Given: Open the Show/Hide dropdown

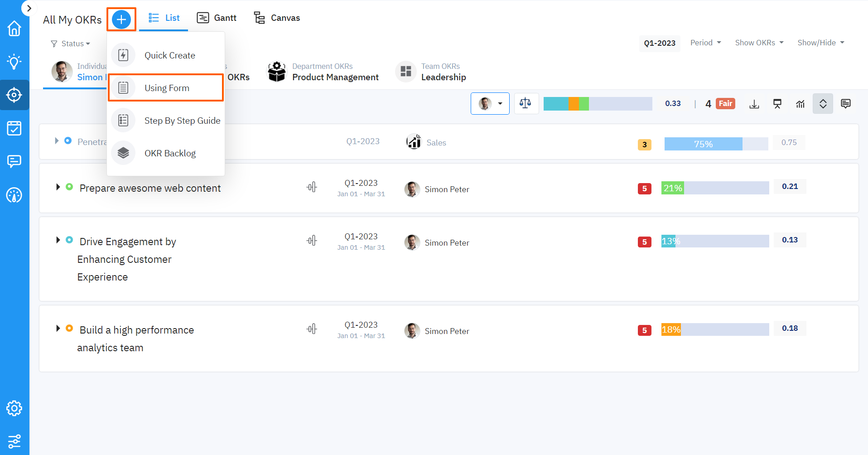Looking at the screenshot, I should [821, 42].
